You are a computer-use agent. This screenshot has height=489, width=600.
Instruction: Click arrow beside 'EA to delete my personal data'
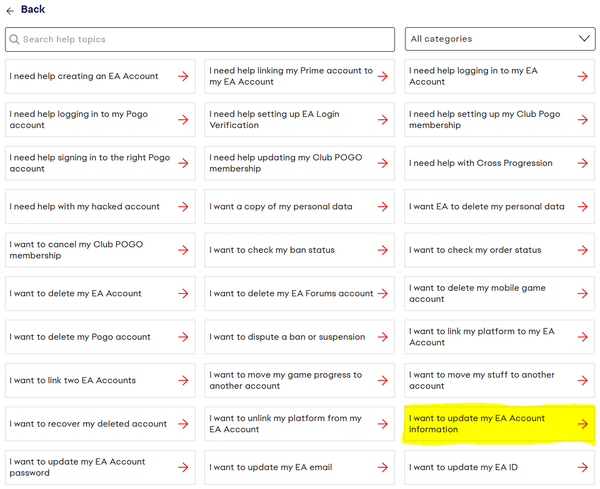click(582, 207)
